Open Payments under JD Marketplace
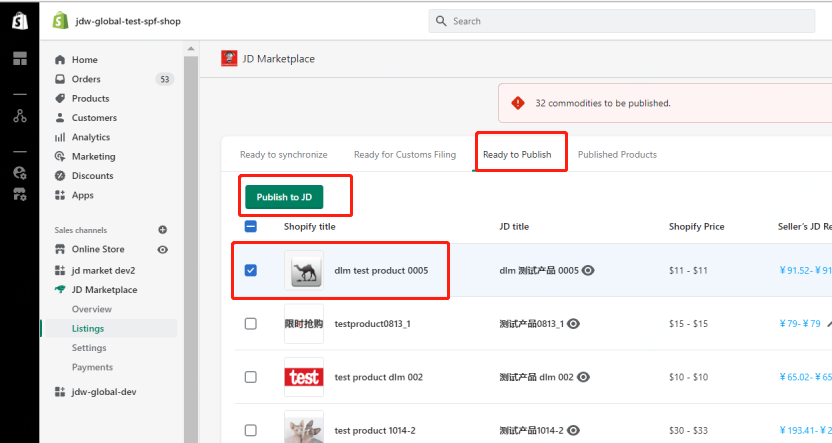The width and height of the screenshot is (832, 443). [x=92, y=367]
